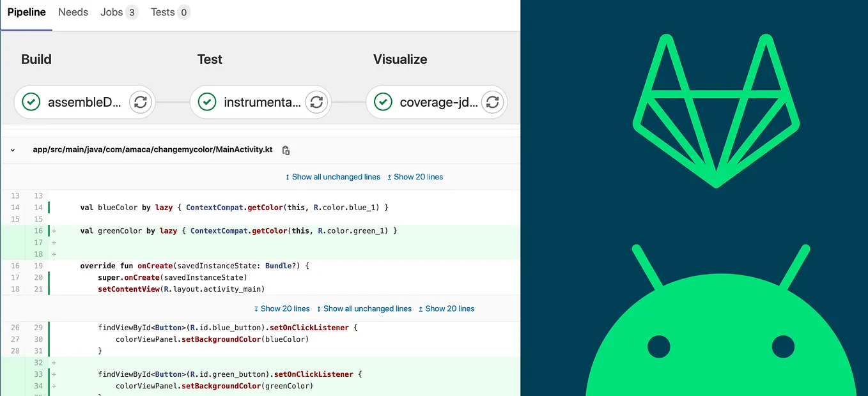Click the added val greenColor line
The height and width of the screenshot is (396, 868).
tap(238, 231)
